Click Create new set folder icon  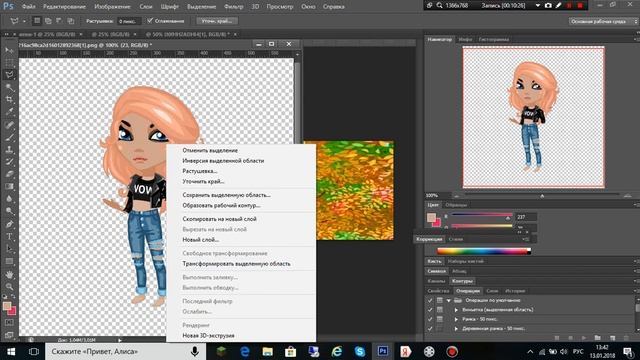coord(598,338)
